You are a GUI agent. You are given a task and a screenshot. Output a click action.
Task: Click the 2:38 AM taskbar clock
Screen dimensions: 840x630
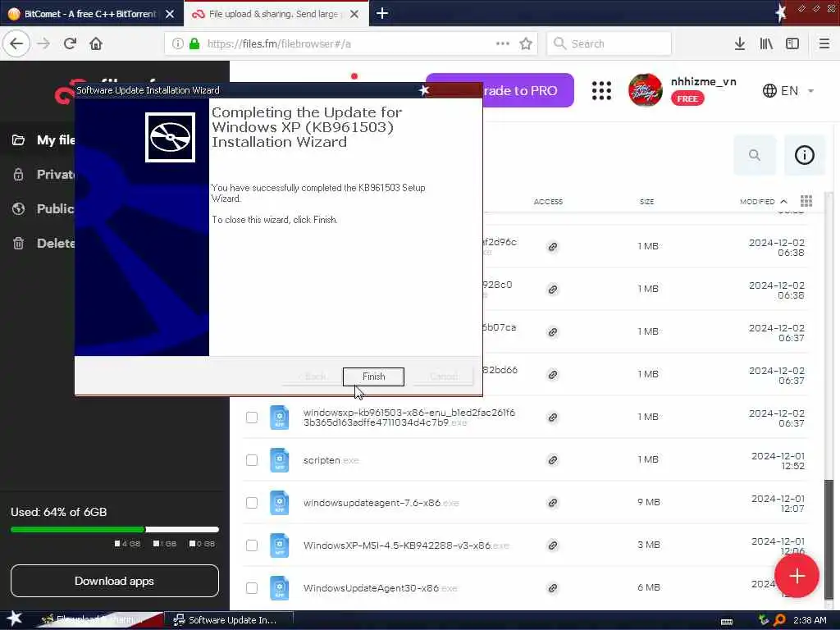(810, 620)
